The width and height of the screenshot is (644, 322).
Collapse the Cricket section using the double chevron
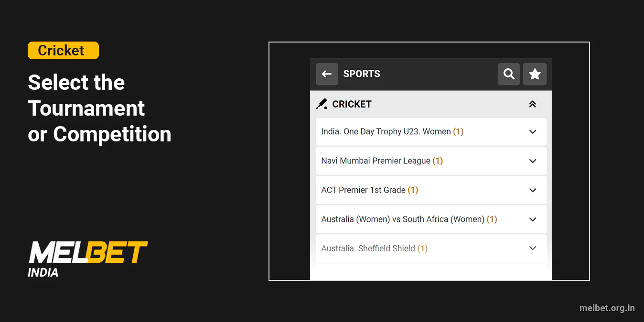click(x=532, y=104)
